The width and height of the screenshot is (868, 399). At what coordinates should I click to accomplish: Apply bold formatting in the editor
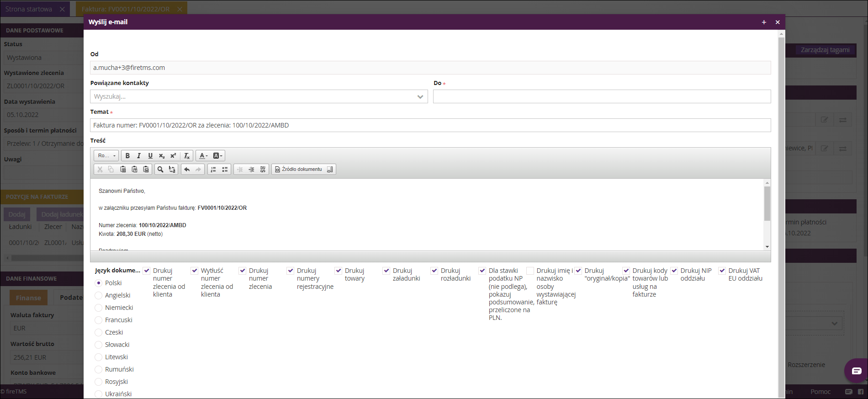click(x=127, y=155)
